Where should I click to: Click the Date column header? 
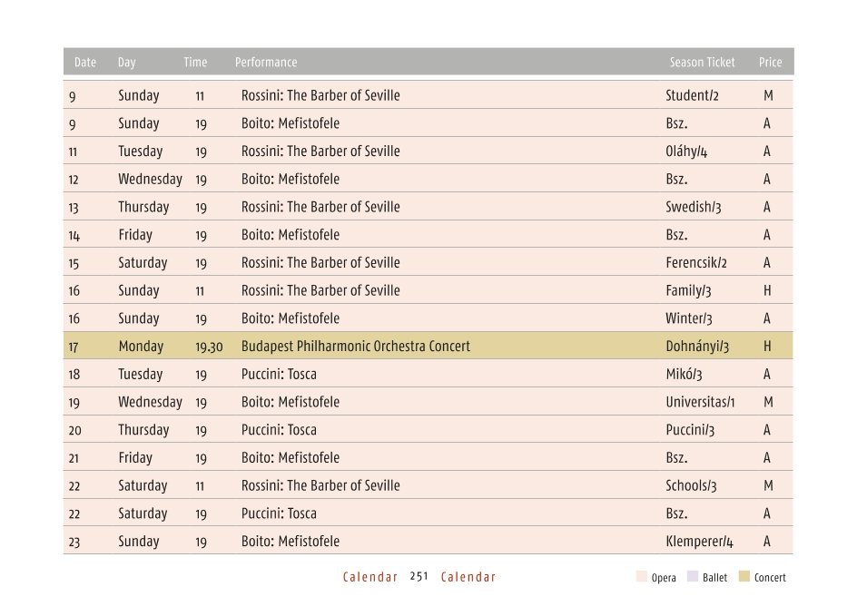click(x=85, y=63)
